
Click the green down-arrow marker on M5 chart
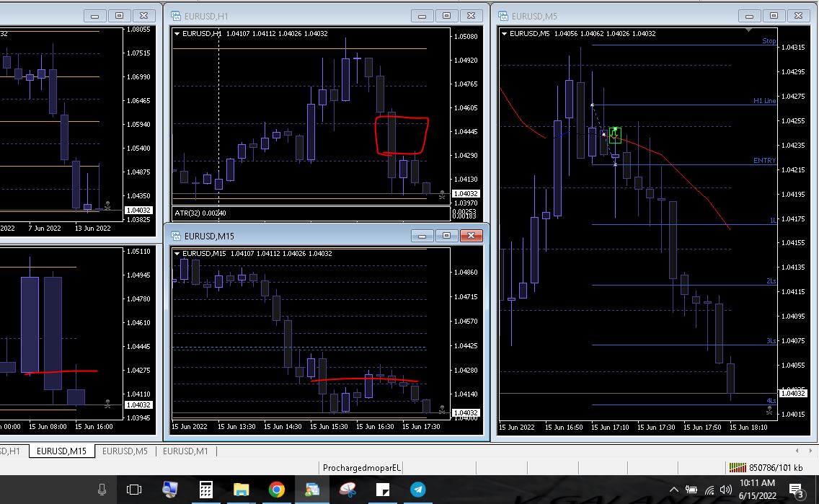click(x=615, y=136)
